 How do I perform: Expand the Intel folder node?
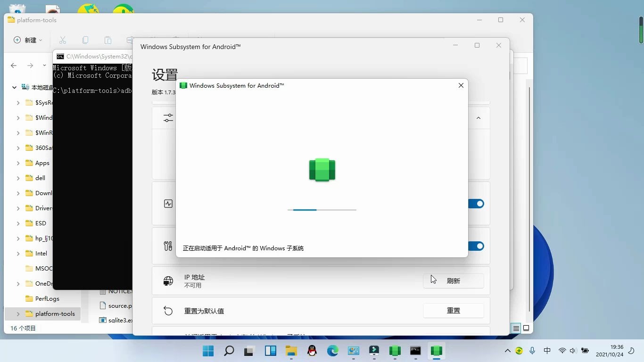pos(18,253)
